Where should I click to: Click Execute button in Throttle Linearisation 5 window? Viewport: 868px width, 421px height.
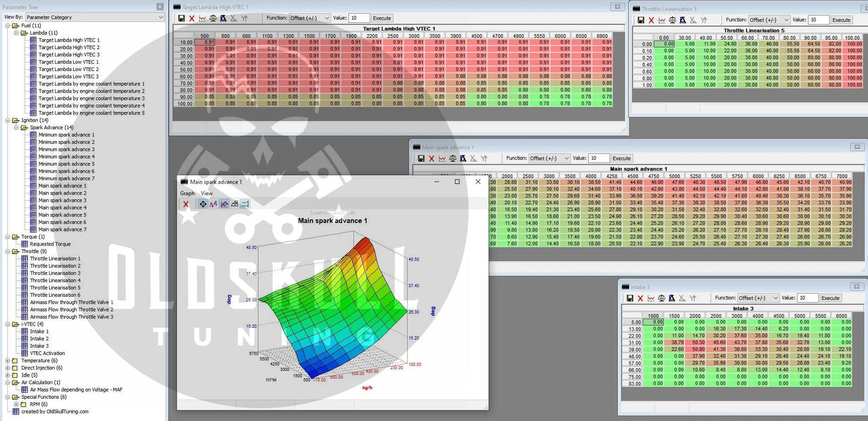click(x=841, y=20)
